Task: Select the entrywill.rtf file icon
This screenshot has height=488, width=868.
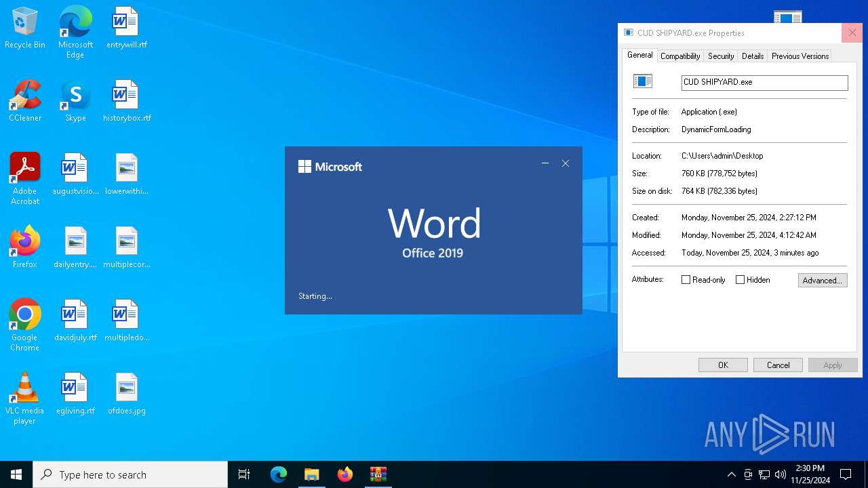Action: coord(126,28)
